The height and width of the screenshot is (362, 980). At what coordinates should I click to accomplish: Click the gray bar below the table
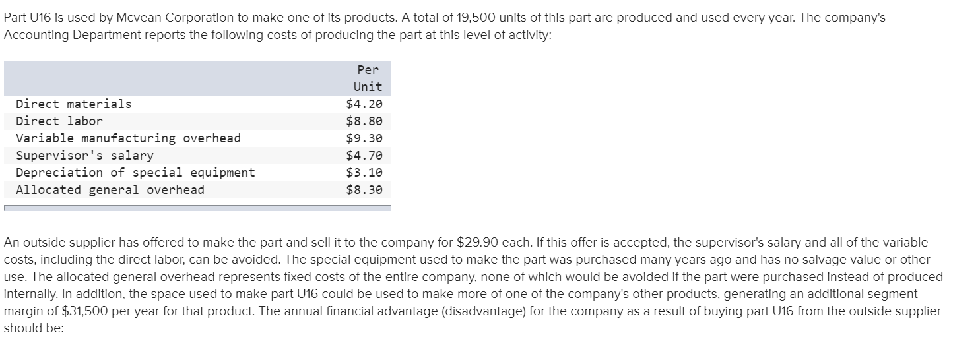coord(197,208)
